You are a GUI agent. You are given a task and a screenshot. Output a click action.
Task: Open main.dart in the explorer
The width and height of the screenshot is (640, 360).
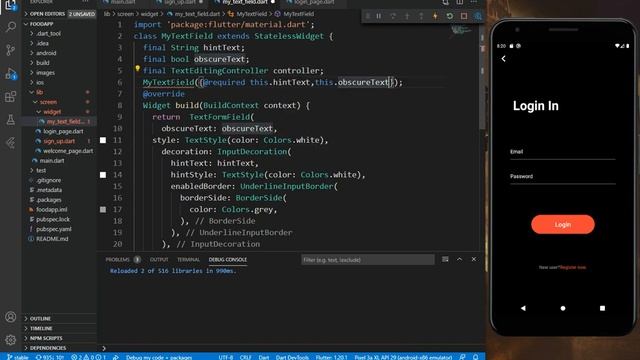pos(51,161)
